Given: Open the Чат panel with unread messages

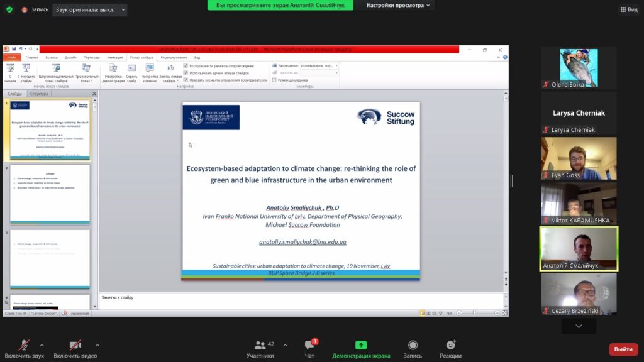Looking at the screenshot, I should pyautogui.click(x=309, y=349).
